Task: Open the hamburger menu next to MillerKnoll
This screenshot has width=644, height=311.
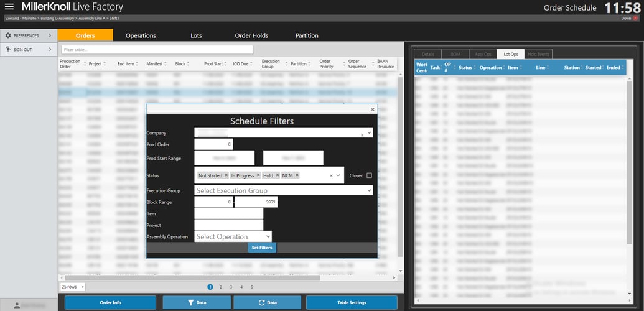Action: coord(9,7)
